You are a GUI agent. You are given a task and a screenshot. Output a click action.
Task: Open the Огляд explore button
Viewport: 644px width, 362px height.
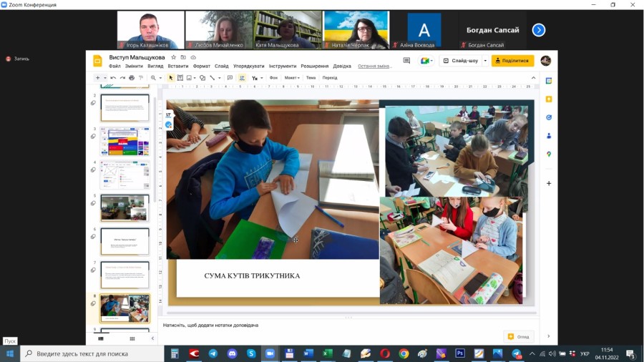pos(519,336)
